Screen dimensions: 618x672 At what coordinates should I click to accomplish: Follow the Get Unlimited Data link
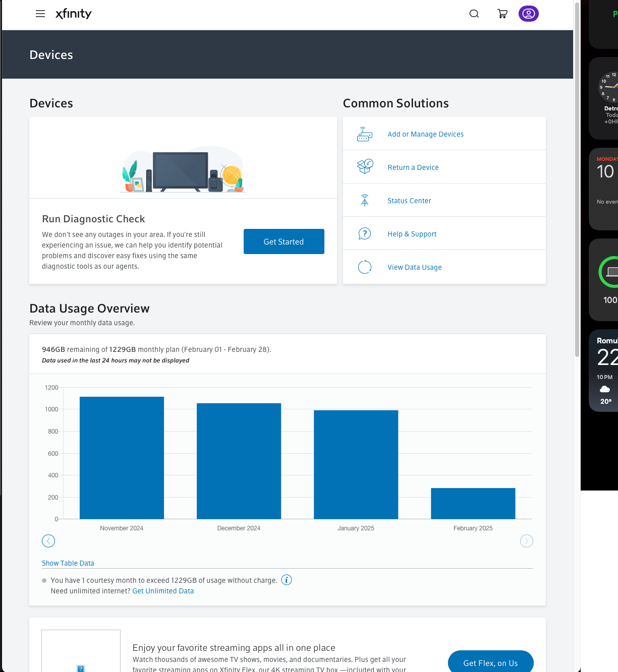(163, 591)
